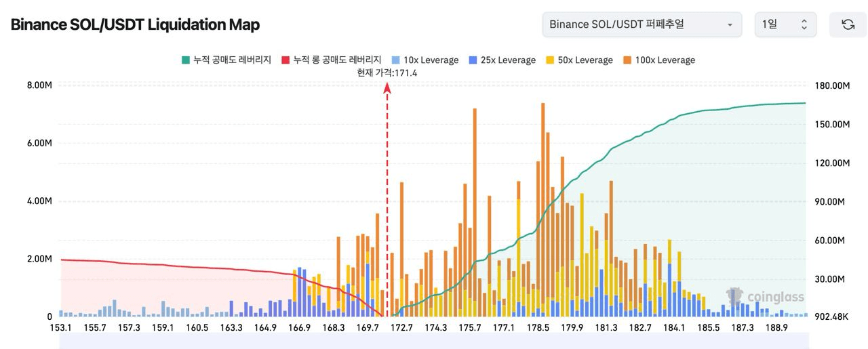The image size is (868, 349).
Task: Hide the 10x Leverage series
Action: tap(425, 60)
